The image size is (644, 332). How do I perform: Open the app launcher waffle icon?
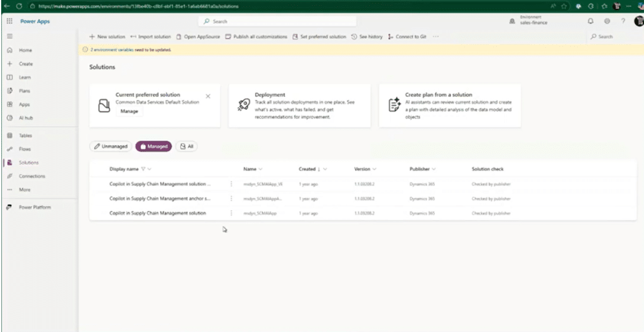tap(9, 21)
